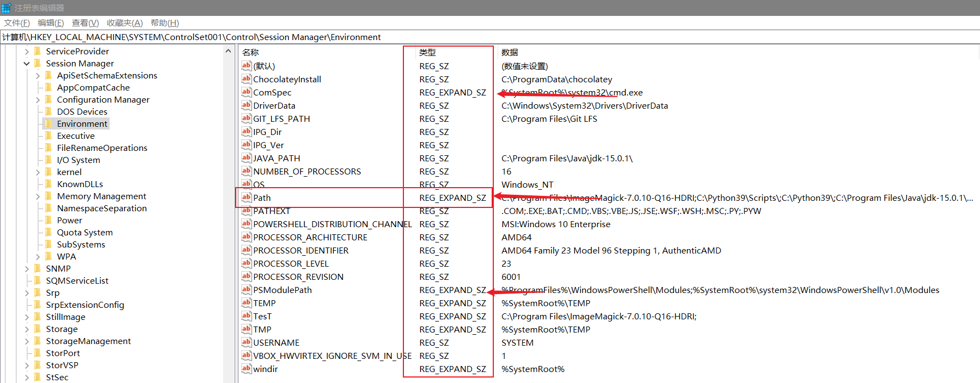The image size is (980, 383).
Task: Select the icon beside the Path entry
Action: (x=247, y=198)
